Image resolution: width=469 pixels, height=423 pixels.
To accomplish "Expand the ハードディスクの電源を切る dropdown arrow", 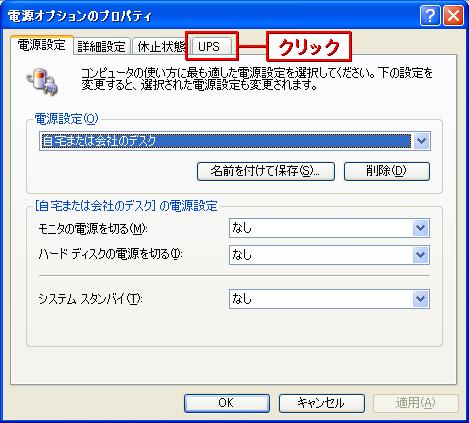I will (421, 255).
